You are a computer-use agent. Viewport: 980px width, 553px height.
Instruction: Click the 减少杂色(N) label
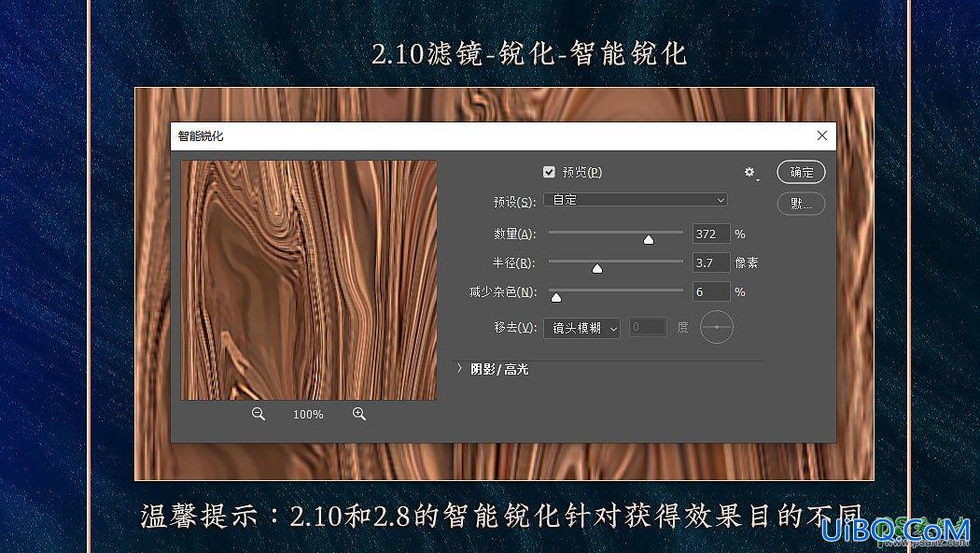pos(502,291)
